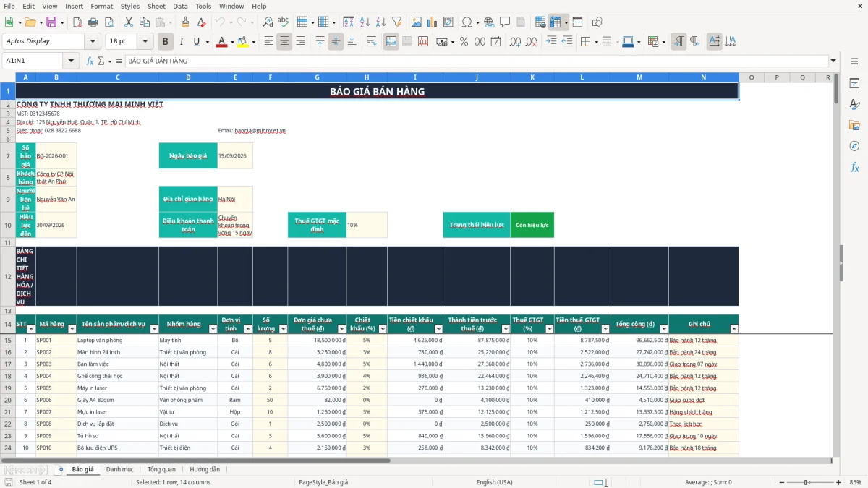
Task: Click the Insert Hyperlink globe icon
Action: click(x=490, y=22)
